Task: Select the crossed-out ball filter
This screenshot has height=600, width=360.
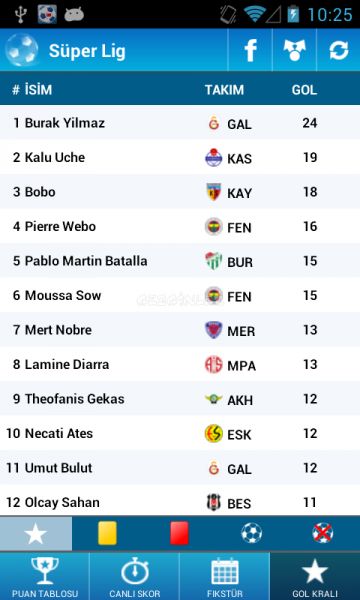Action: point(323,533)
